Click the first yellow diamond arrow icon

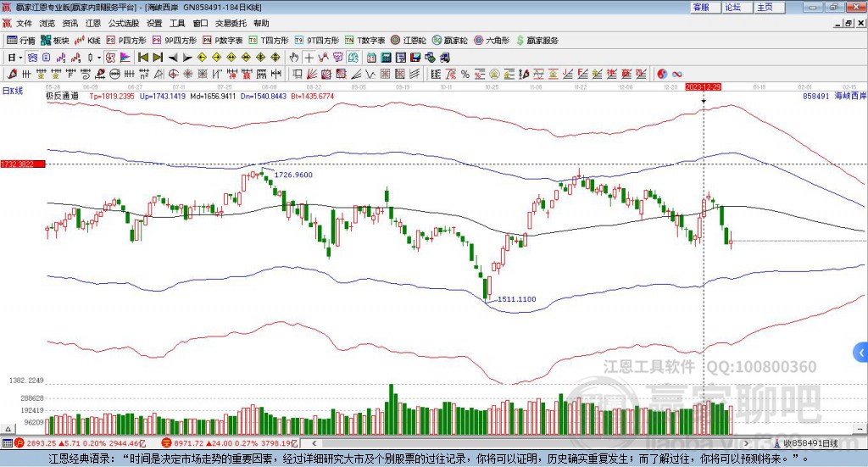pyautogui.click(x=202, y=58)
